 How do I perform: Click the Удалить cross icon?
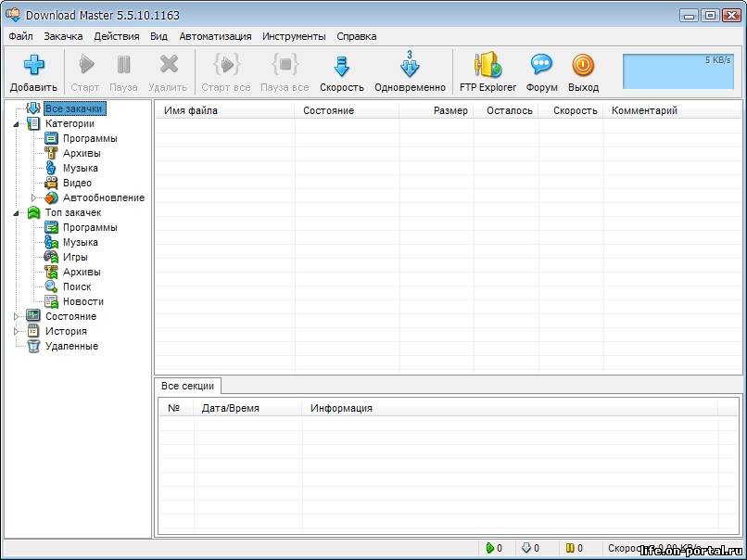169,64
